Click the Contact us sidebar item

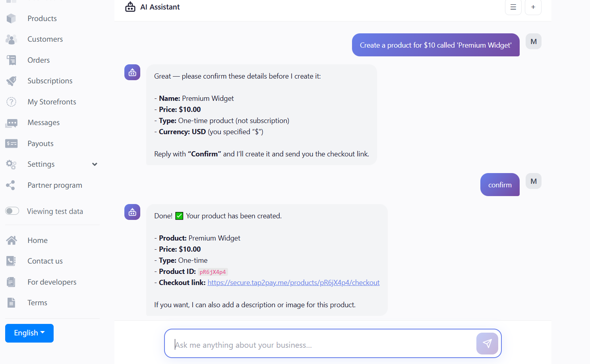[x=45, y=261]
